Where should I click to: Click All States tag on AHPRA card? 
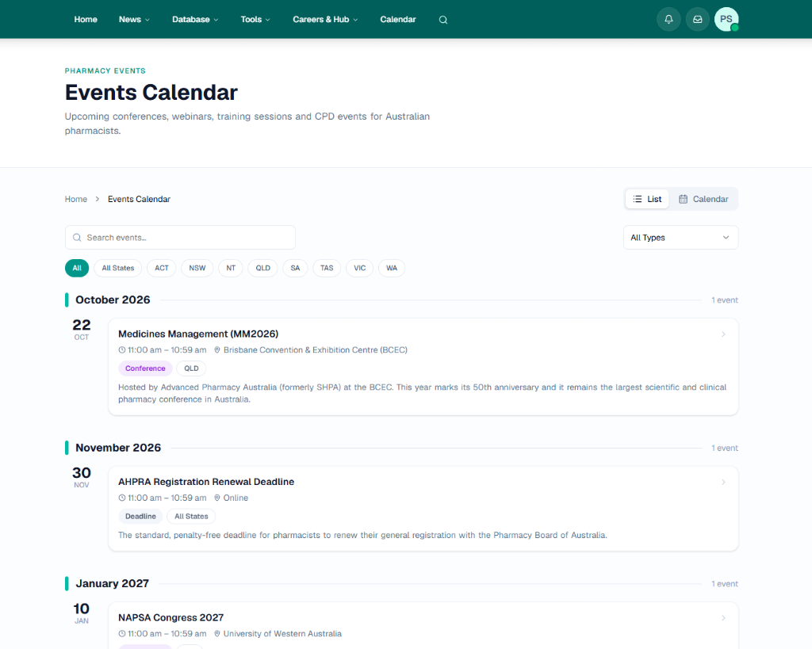tap(191, 517)
